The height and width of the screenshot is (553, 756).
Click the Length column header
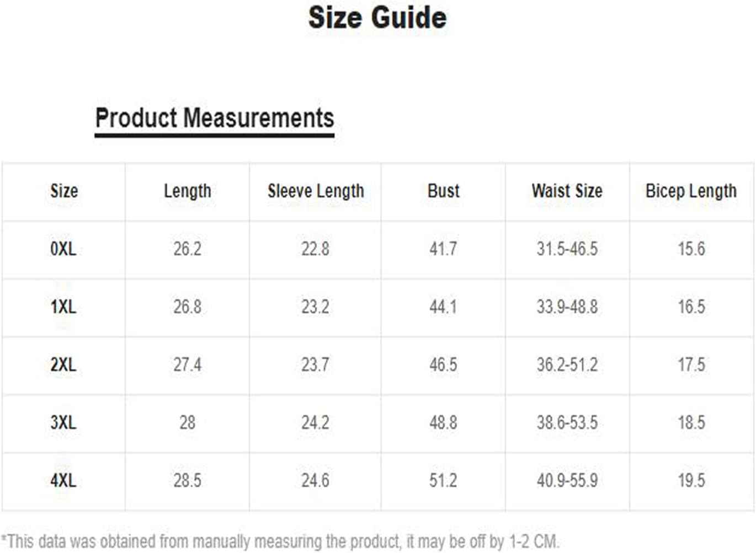188,191
